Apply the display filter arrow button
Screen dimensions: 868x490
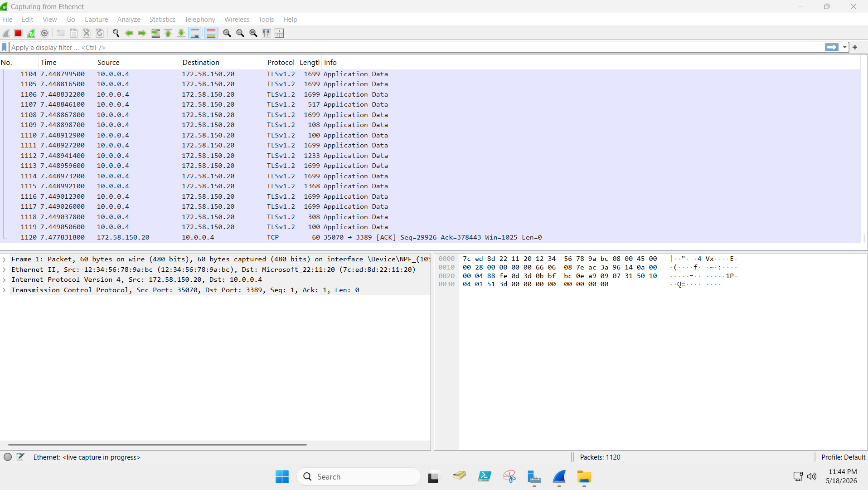[832, 47]
